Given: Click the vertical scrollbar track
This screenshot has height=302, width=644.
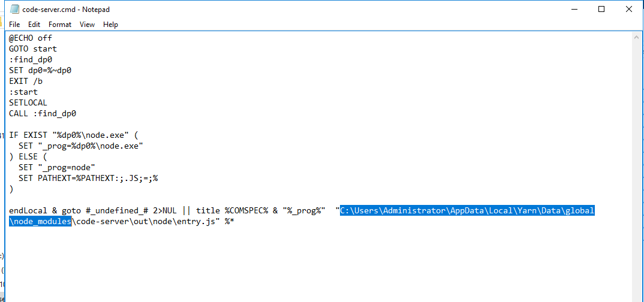Looking at the screenshot, I should pos(637,180).
